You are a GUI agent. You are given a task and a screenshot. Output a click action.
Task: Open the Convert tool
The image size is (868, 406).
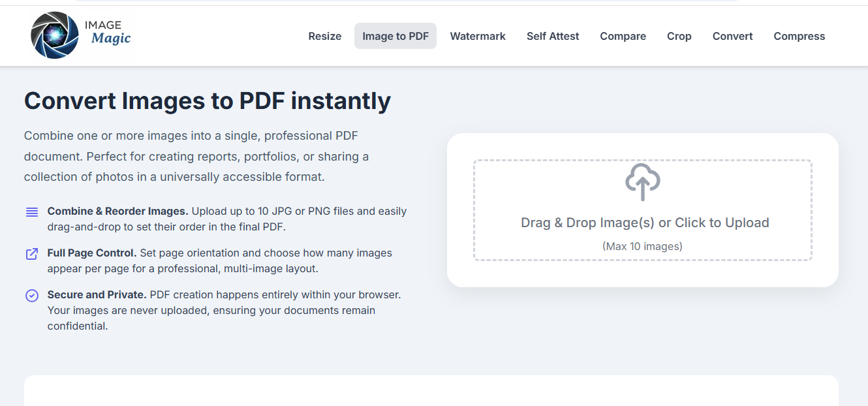point(732,36)
